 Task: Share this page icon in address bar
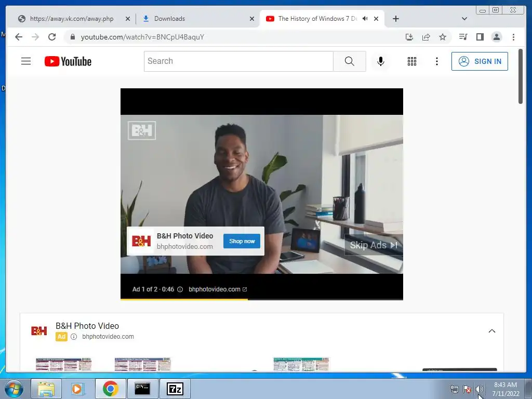click(426, 37)
